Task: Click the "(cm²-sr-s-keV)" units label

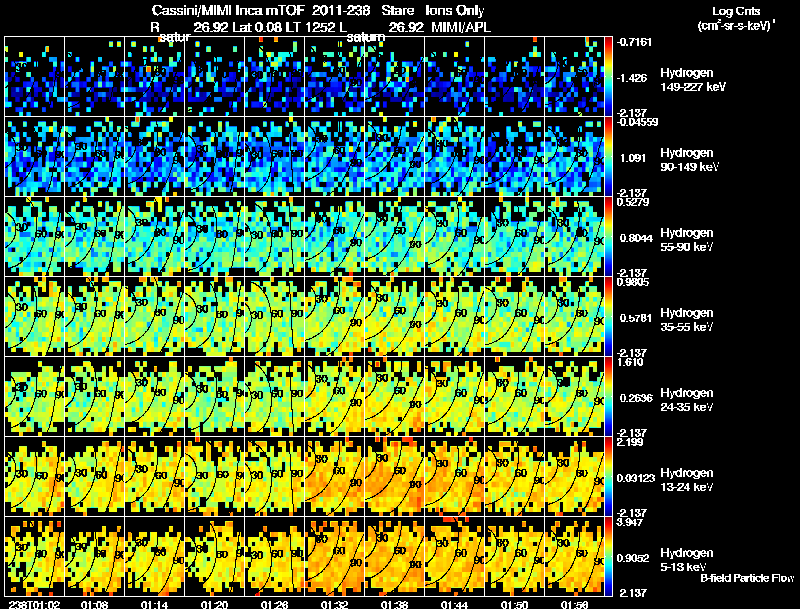Action: pyautogui.click(x=736, y=26)
